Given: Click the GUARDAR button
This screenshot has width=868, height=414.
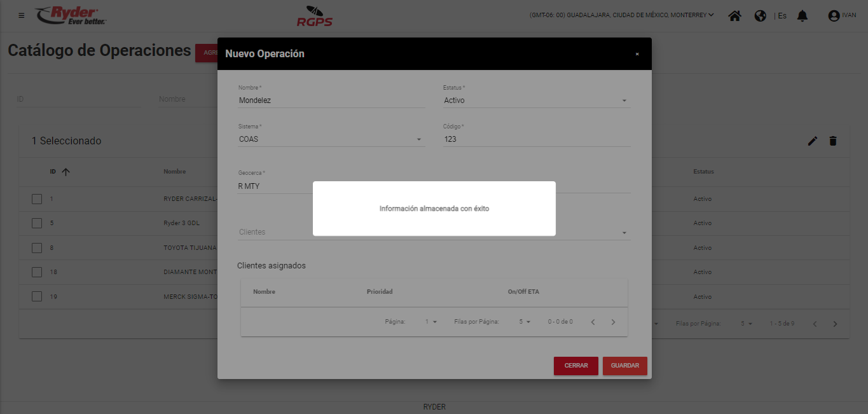Looking at the screenshot, I should [624, 366].
